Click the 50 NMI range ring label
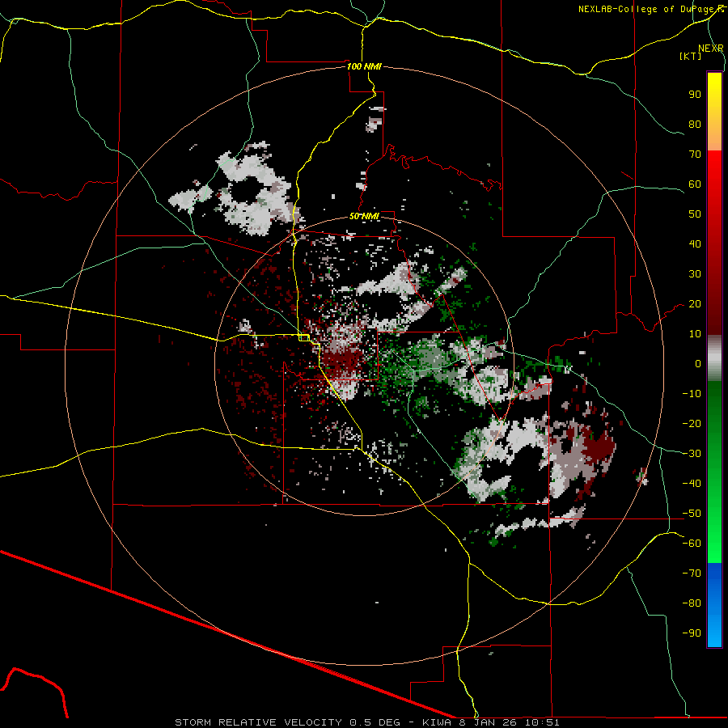This screenshot has height=728, width=728. (364, 216)
